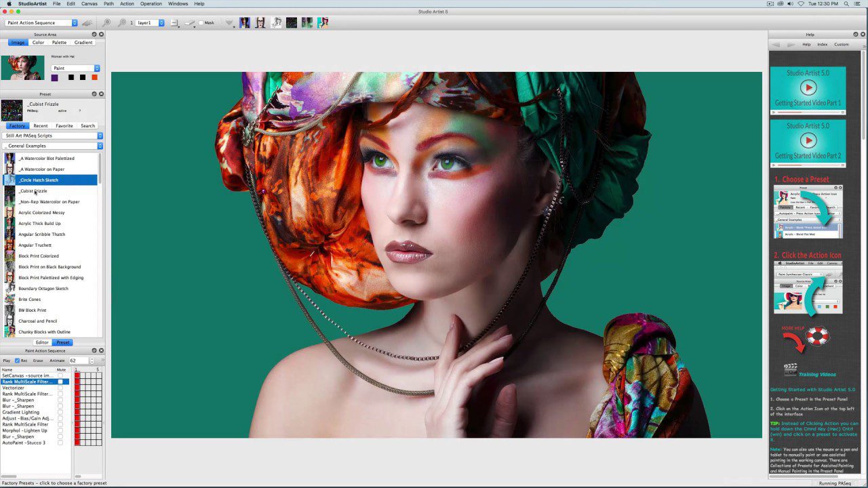Click the Animate button
This screenshot has width=868, height=488.
(x=57, y=361)
